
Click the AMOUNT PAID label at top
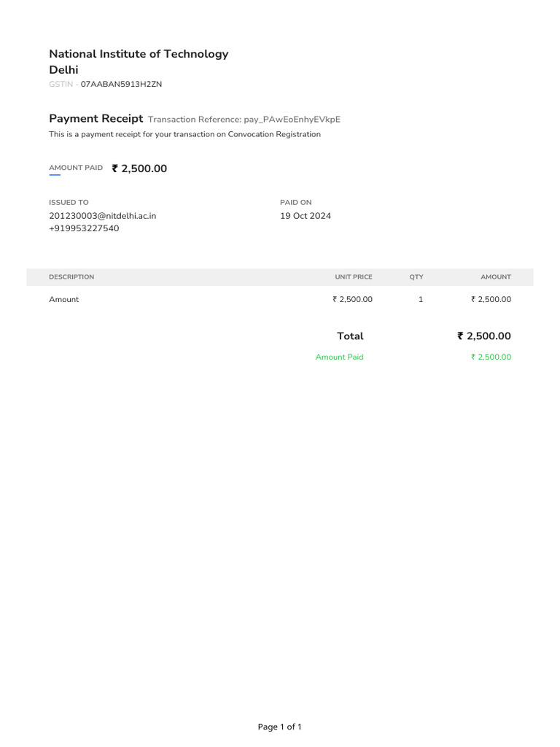click(x=76, y=168)
